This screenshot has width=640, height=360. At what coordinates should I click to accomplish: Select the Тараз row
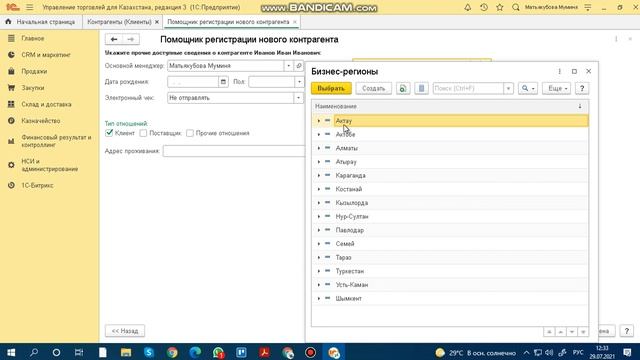450,258
